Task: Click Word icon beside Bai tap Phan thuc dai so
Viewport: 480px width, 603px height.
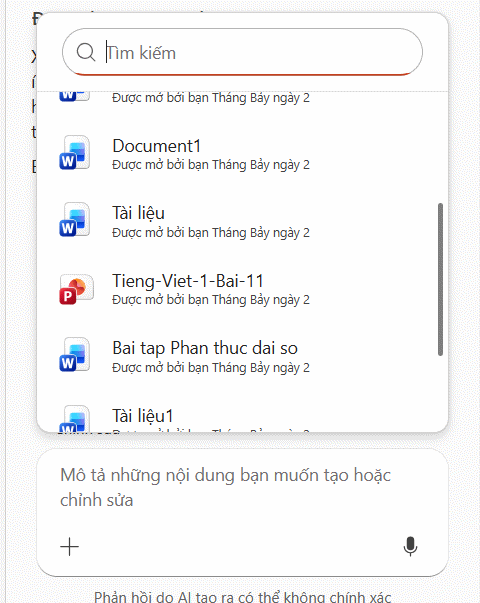Action: pos(75,355)
